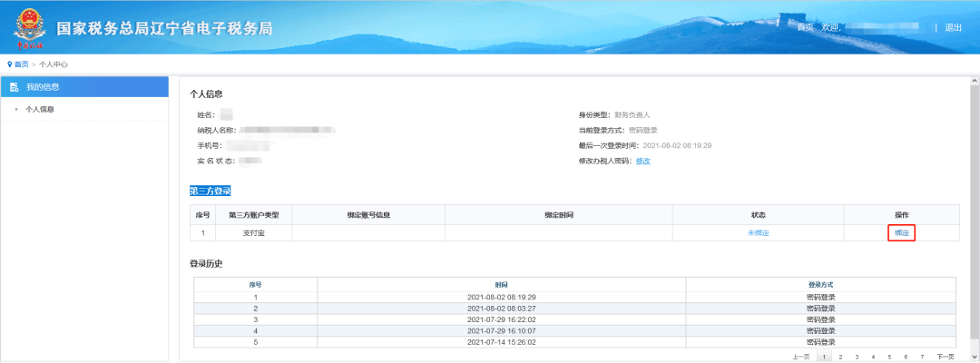Click the 支付宝 account type cell

coord(254,233)
